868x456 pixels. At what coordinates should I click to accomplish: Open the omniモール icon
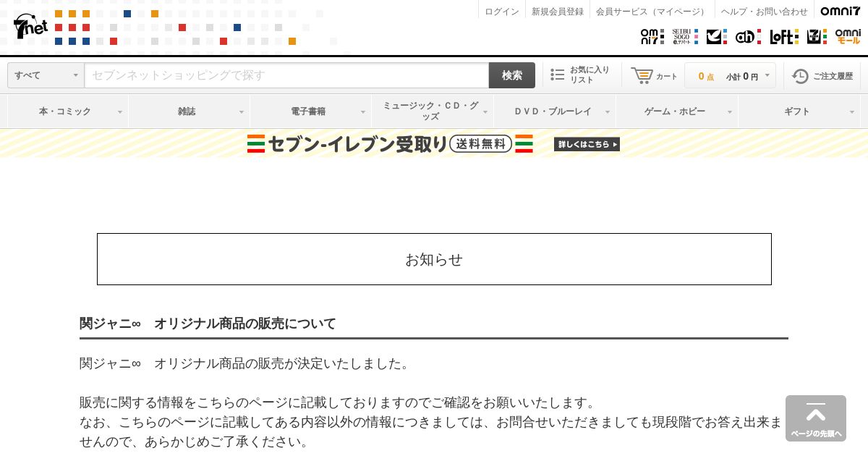(x=848, y=36)
